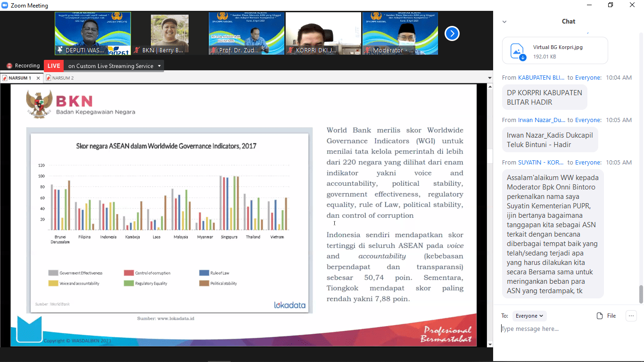Screen dimensions: 644x362
Task: Click the Zoom logo in the title bar
Action: [6, 6]
